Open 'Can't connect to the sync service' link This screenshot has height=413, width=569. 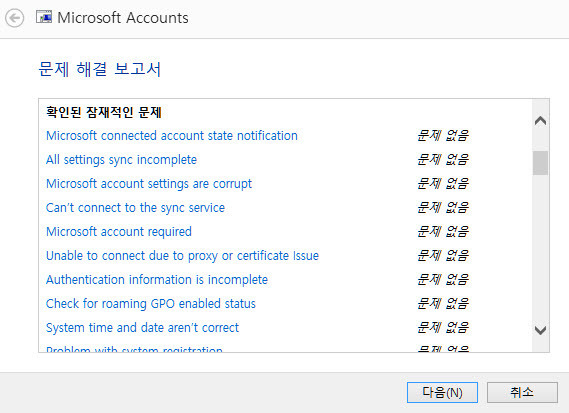pyautogui.click(x=135, y=208)
